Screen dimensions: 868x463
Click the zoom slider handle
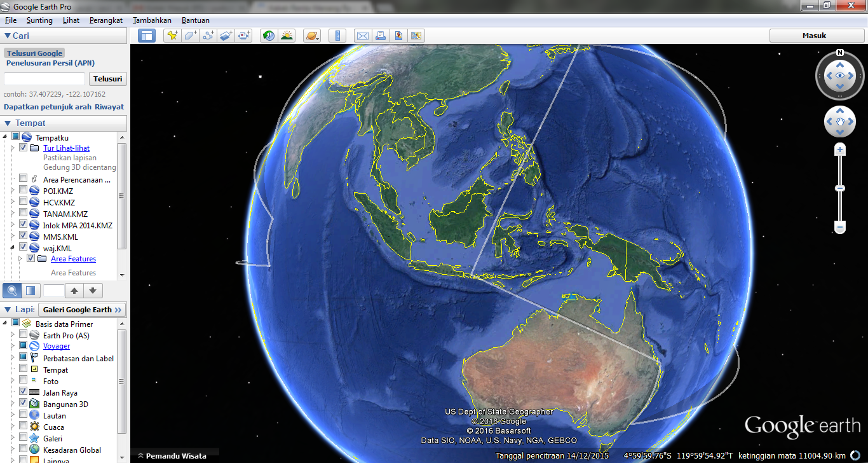(x=840, y=188)
